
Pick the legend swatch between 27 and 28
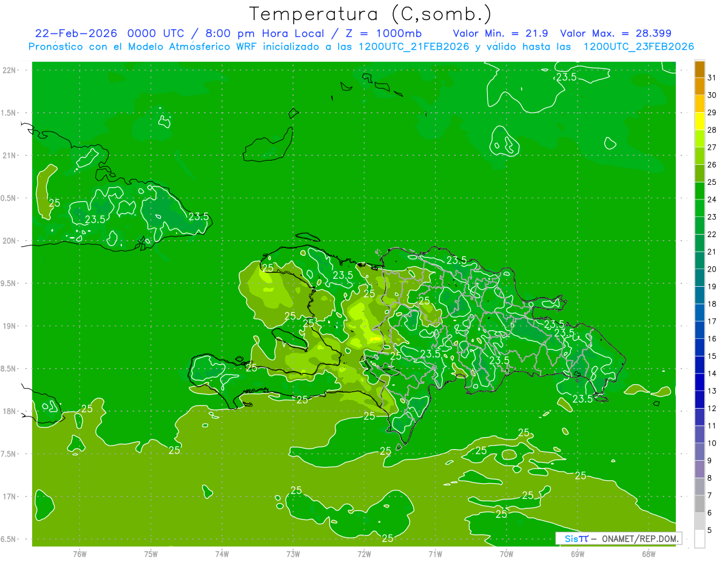coord(699,139)
